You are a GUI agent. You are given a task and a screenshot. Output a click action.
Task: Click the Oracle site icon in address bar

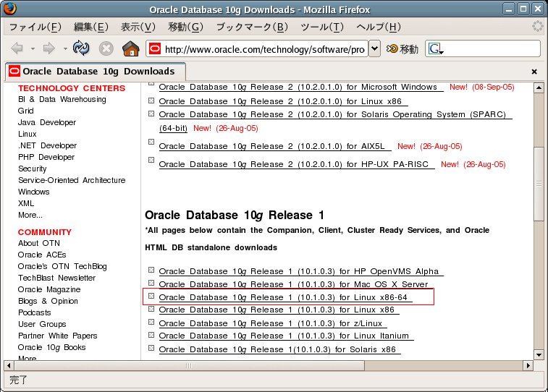click(x=155, y=48)
